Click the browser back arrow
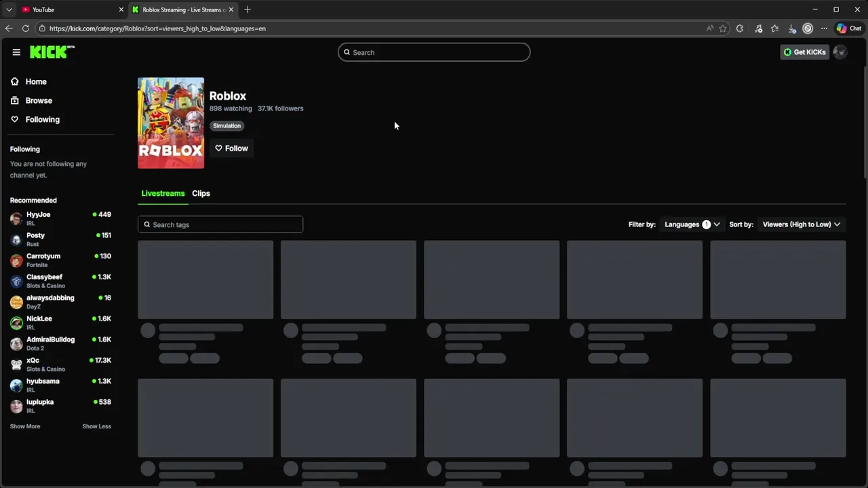 coord(9,28)
